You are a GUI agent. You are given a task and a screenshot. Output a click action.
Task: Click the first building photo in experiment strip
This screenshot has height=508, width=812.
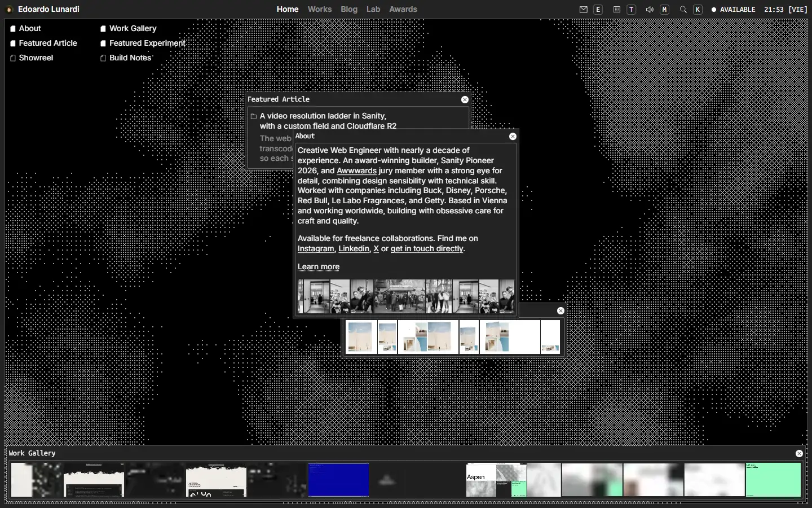361,337
